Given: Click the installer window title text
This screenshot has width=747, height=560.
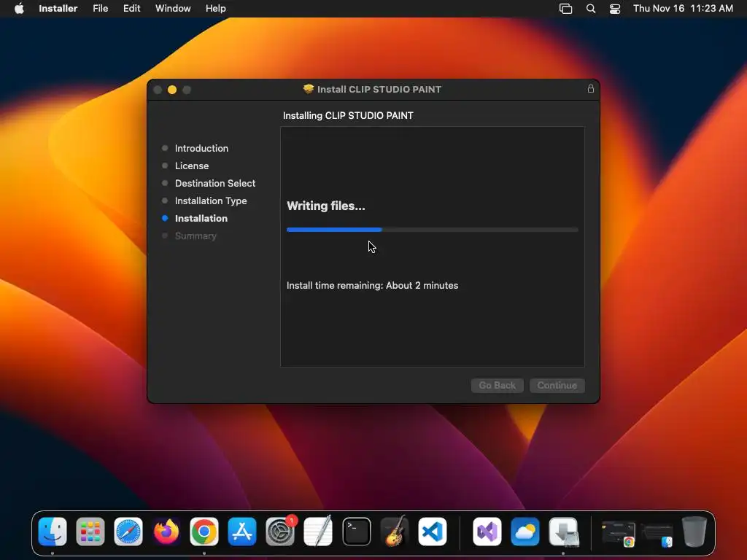Looking at the screenshot, I should click(x=379, y=89).
